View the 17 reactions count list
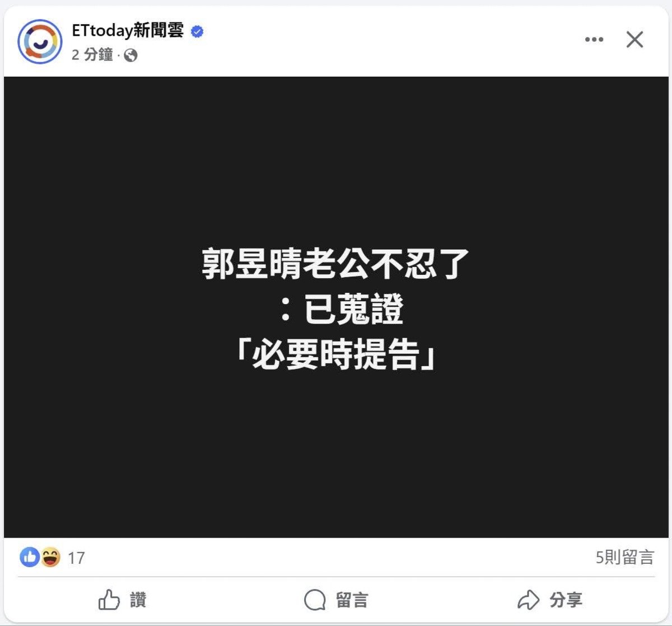 coord(76,558)
